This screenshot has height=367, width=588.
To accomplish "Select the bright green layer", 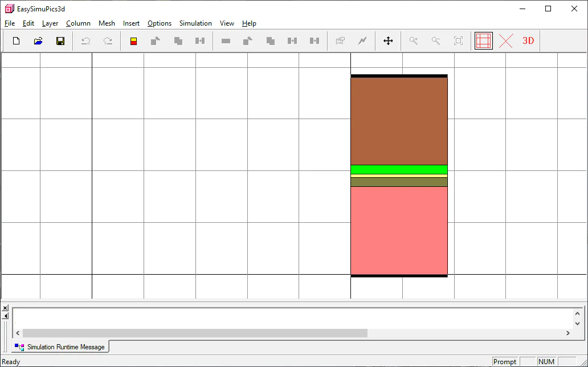I will pyautogui.click(x=399, y=170).
